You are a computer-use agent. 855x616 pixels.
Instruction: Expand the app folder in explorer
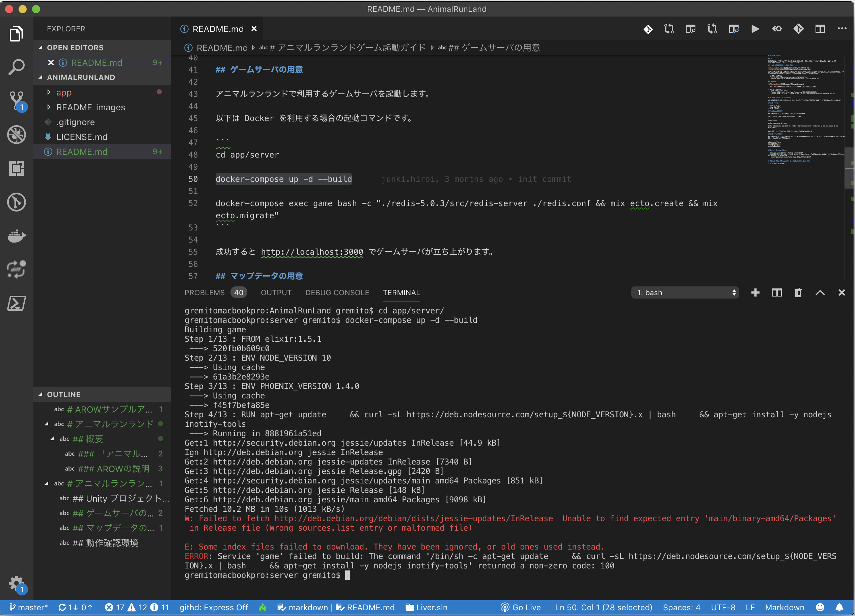tap(64, 92)
